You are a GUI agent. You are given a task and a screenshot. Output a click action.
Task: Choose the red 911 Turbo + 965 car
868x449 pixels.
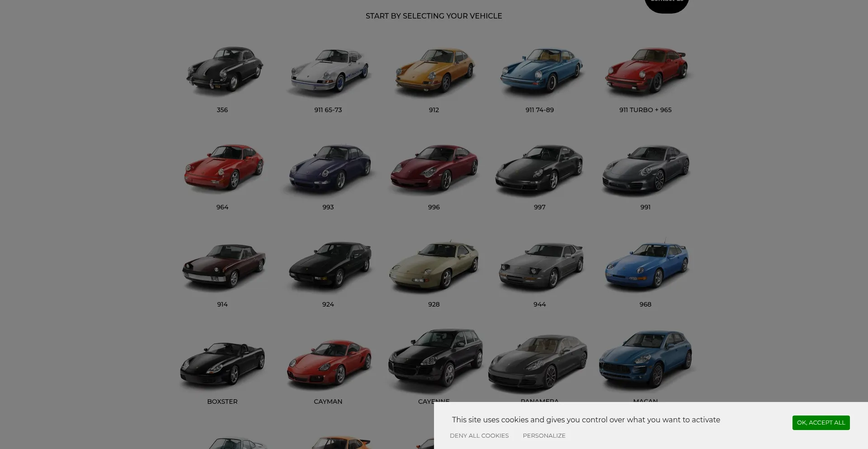point(646,70)
